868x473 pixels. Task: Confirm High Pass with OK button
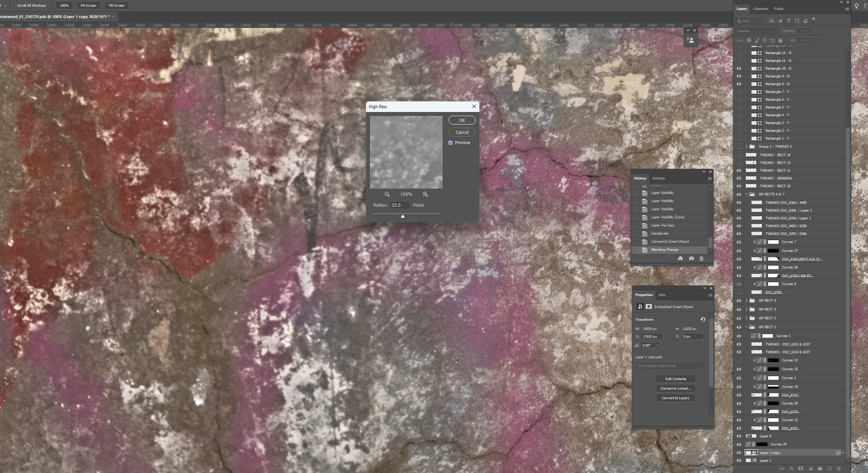tap(462, 120)
